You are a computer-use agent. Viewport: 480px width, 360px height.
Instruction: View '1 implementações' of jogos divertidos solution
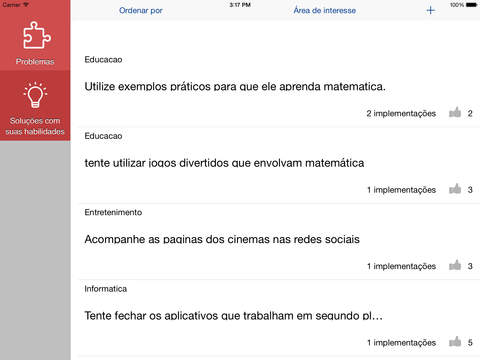pos(401,190)
